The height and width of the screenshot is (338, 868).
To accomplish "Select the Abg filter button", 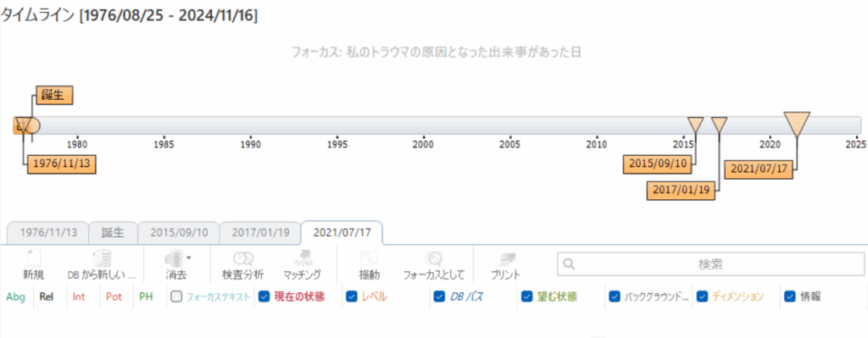I will pyautogui.click(x=15, y=296).
